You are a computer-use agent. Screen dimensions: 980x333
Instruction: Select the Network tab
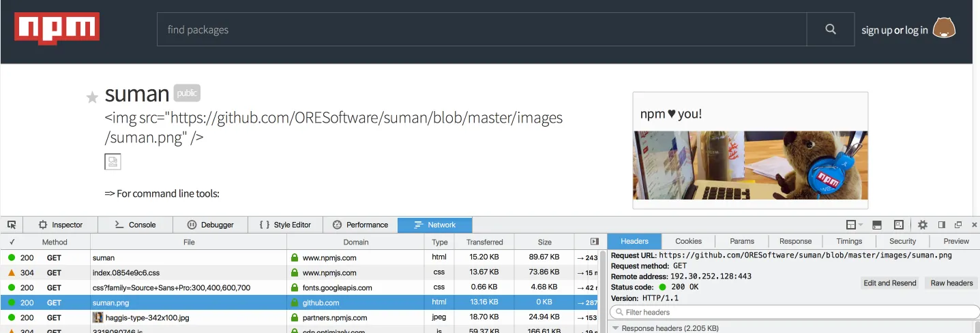[x=435, y=225]
